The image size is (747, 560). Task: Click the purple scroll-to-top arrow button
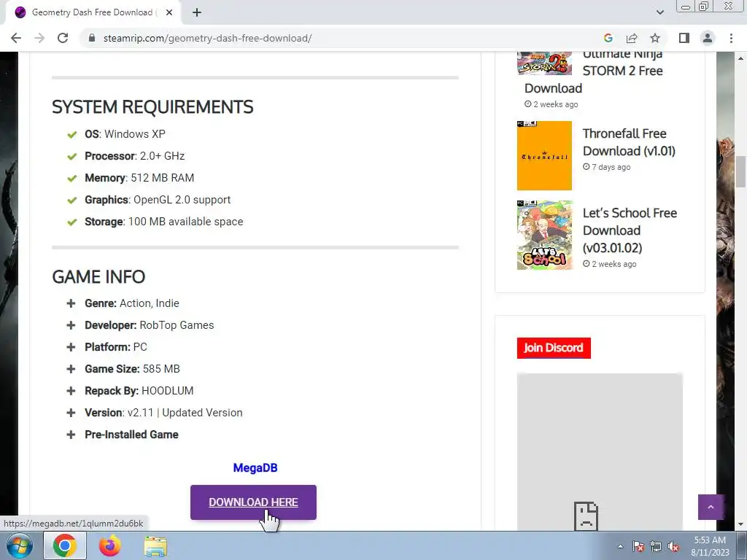(x=711, y=507)
